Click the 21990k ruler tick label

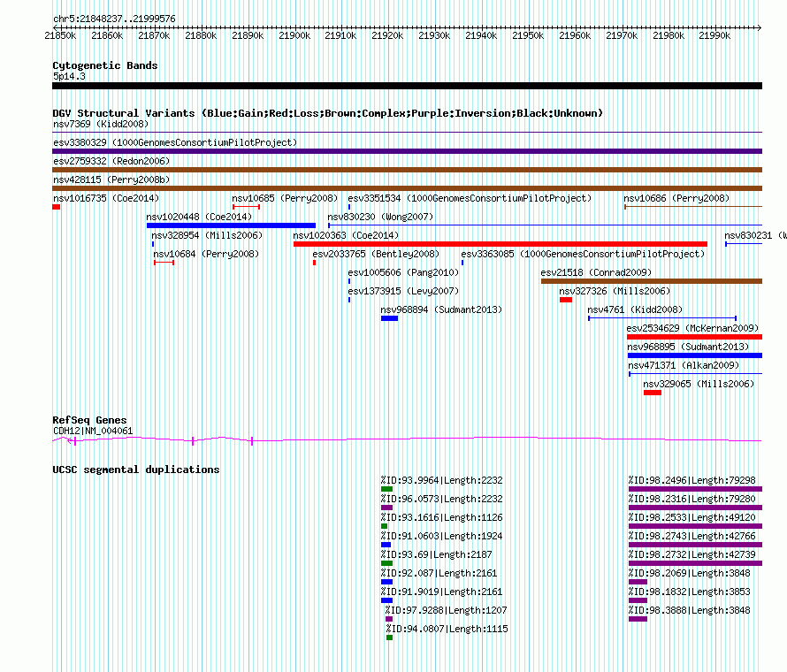point(714,35)
